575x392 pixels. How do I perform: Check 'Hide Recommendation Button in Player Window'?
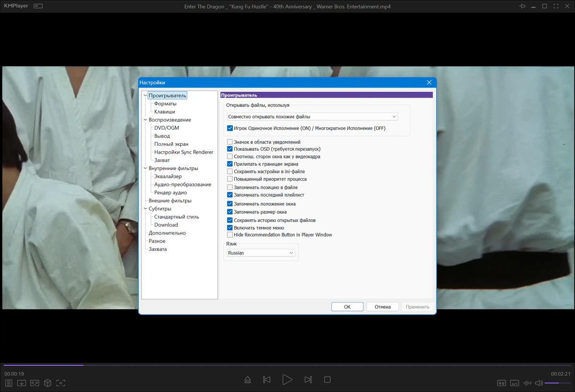[x=230, y=235]
